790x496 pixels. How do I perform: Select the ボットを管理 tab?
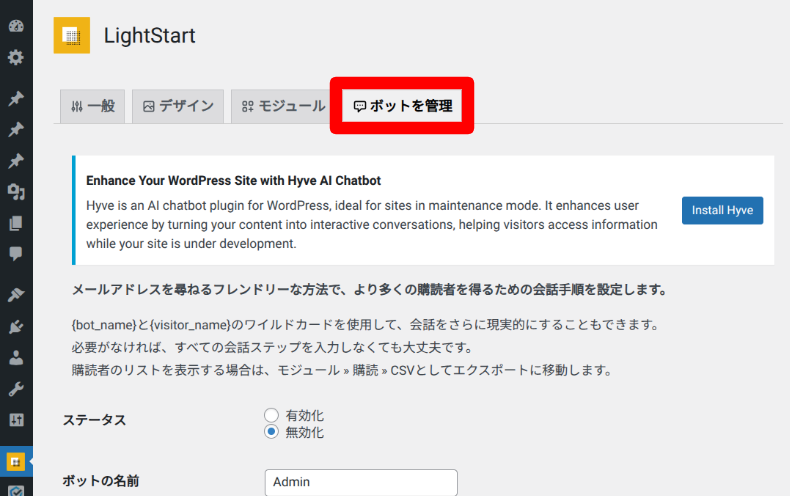(402, 106)
